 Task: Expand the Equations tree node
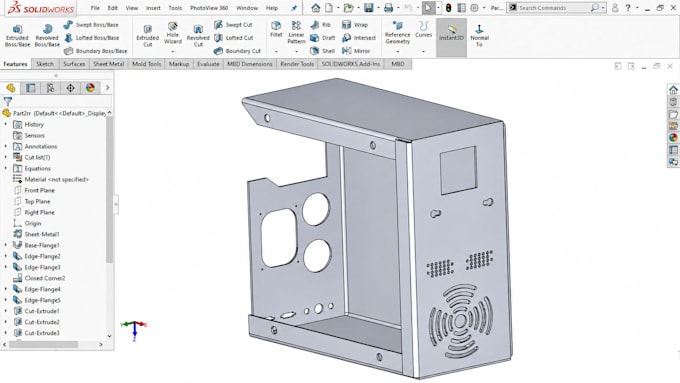click(6, 168)
